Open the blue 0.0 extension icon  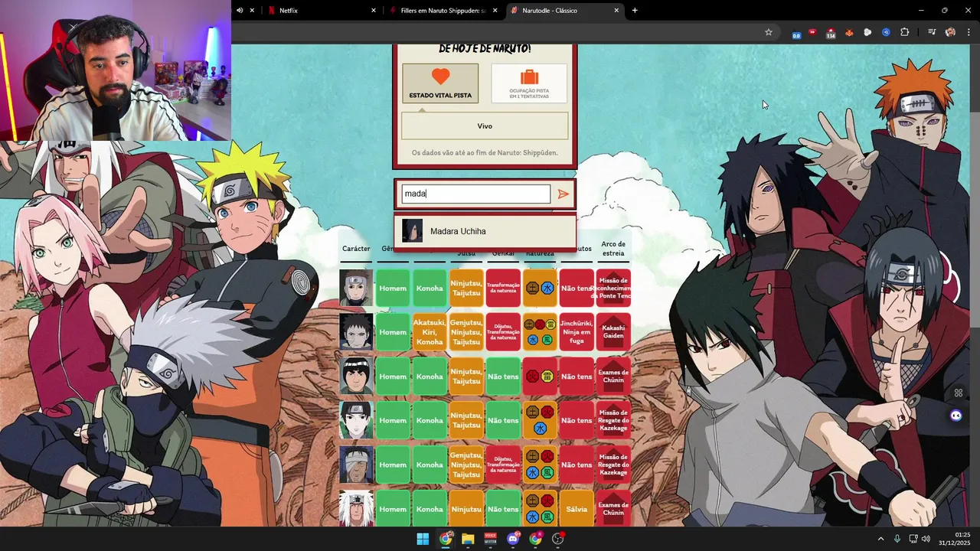coord(796,33)
